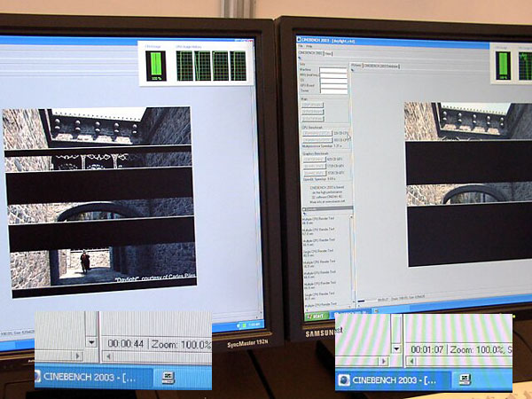Image resolution: width=532 pixels, height=399 pixels.
Task: Click the CPU usage gauge on right monitor
Action: click(x=503, y=66)
